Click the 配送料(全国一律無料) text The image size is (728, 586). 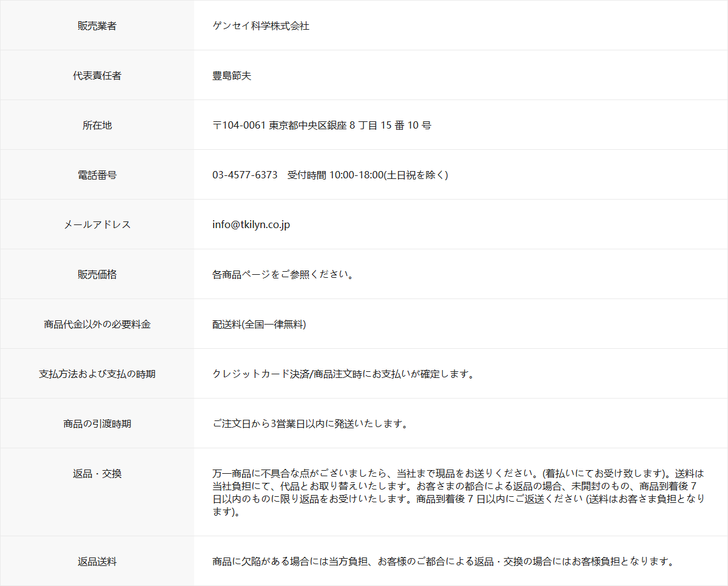pos(259,324)
